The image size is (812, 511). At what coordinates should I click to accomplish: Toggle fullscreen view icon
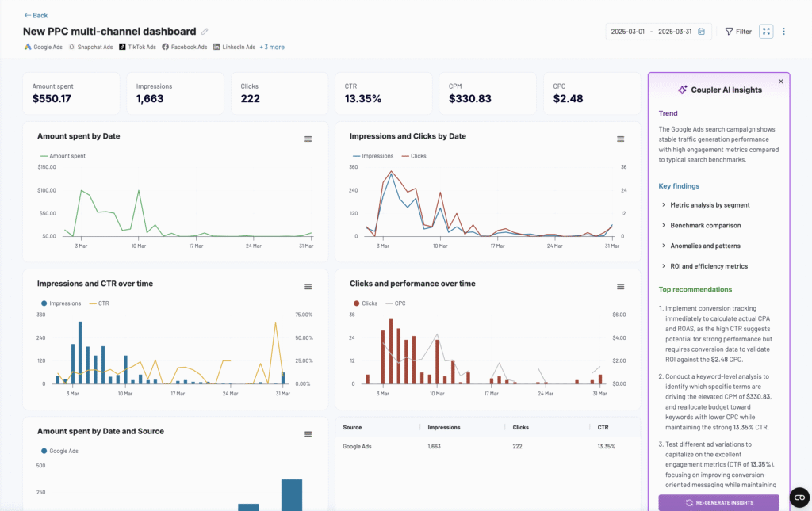tap(766, 32)
